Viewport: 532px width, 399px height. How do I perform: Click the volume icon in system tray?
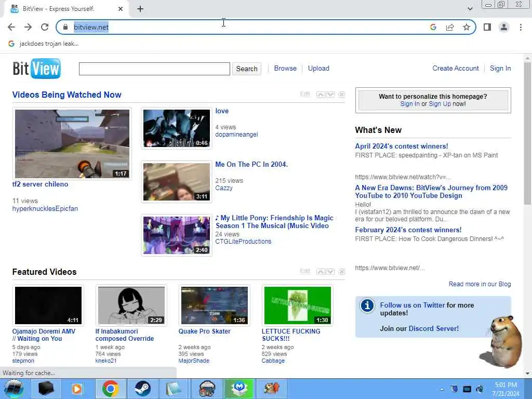pos(480,389)
